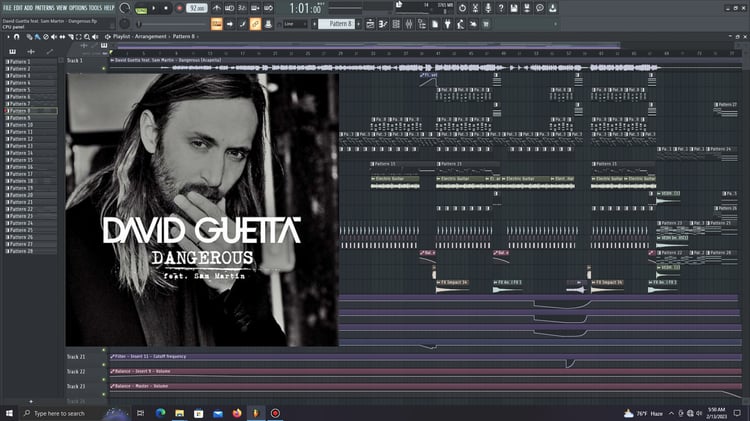
Task: Click the save project floppy icon
Action: coord(514,8)
